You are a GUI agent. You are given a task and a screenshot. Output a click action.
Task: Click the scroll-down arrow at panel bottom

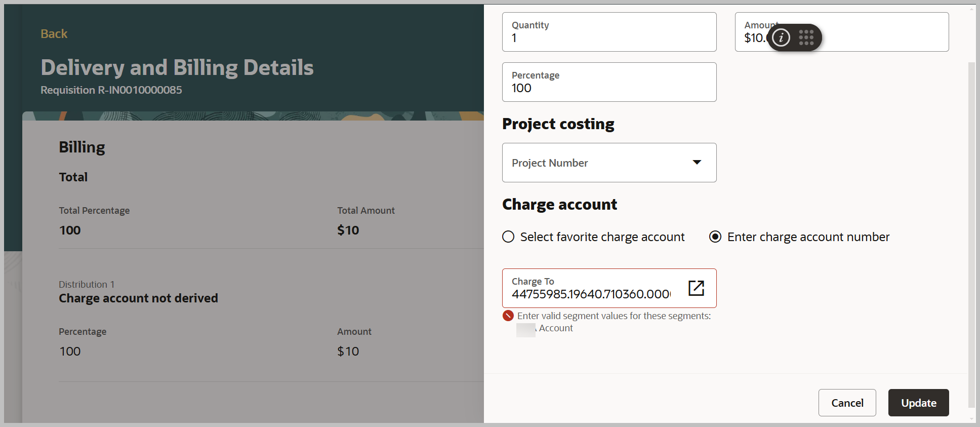click(971, 419)
